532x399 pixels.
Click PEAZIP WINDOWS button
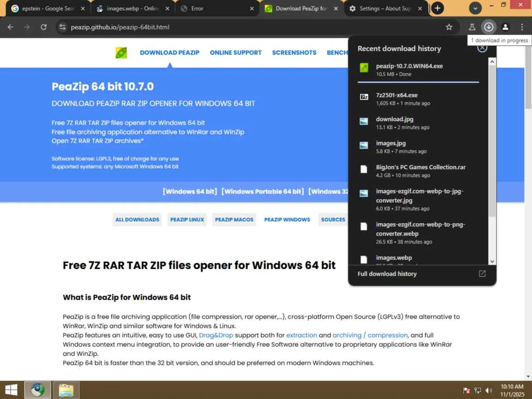tap(287, 219)
